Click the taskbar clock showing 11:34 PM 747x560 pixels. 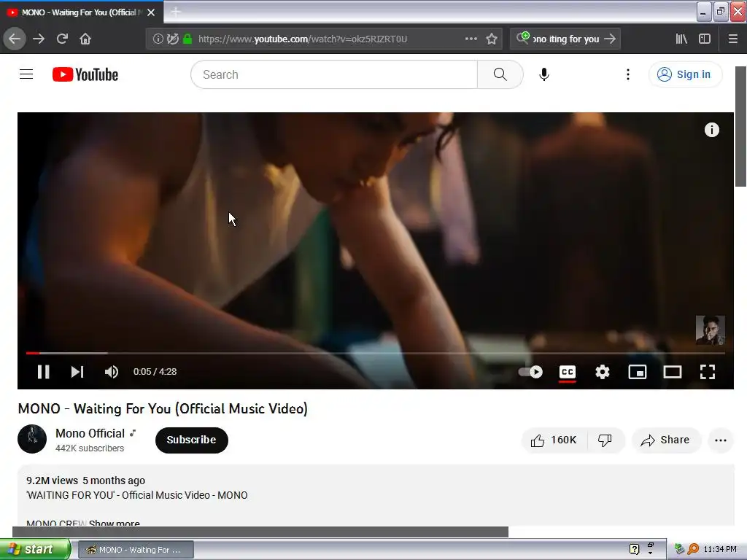pos(720,550)
